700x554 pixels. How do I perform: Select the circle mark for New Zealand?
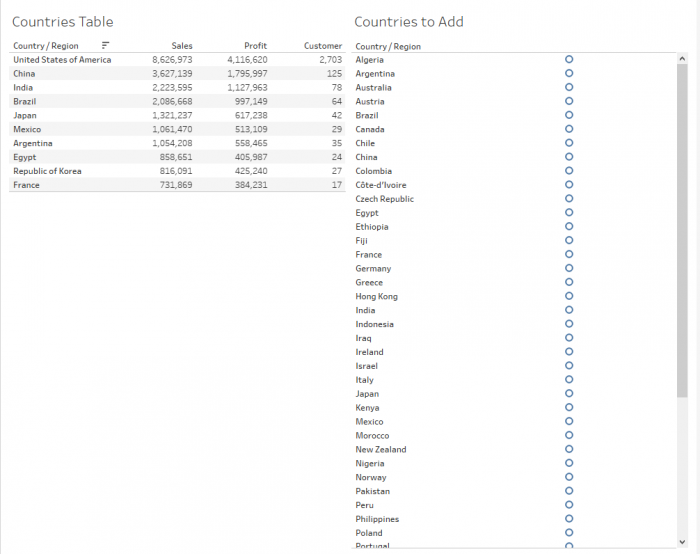click(x=569, y=449)
